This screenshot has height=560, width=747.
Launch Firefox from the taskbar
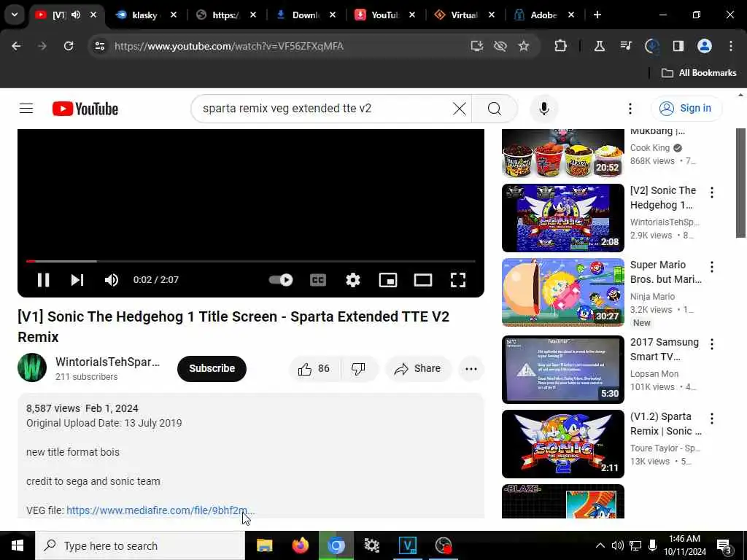click(300, 545)
